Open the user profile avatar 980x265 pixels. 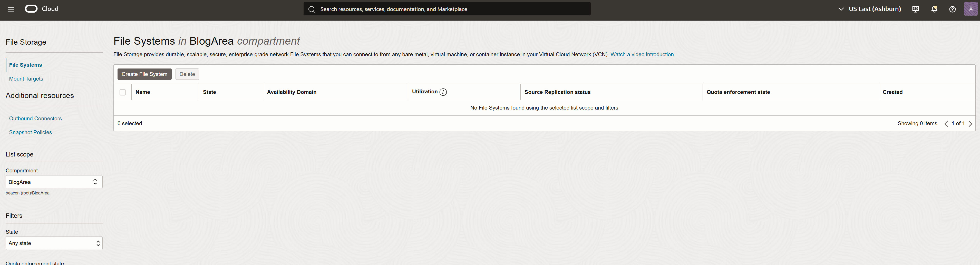point(971,9)
